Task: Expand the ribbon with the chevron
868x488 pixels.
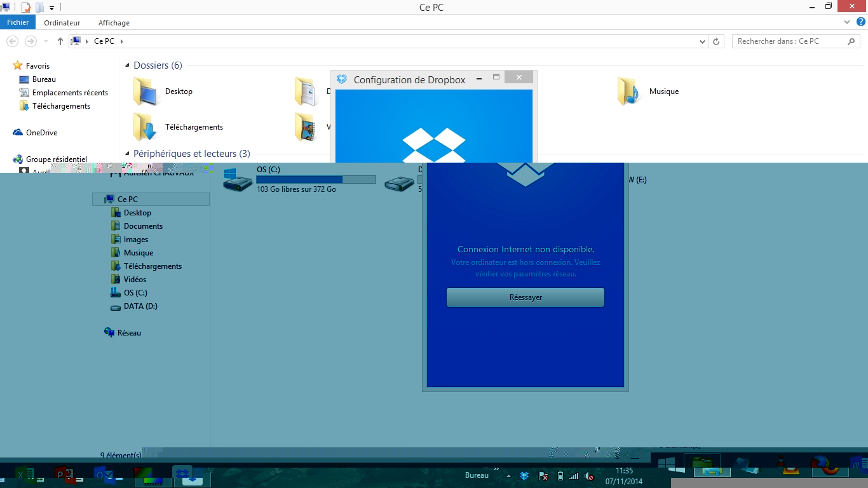Action: pyautogui.click(x=847, y=22)
